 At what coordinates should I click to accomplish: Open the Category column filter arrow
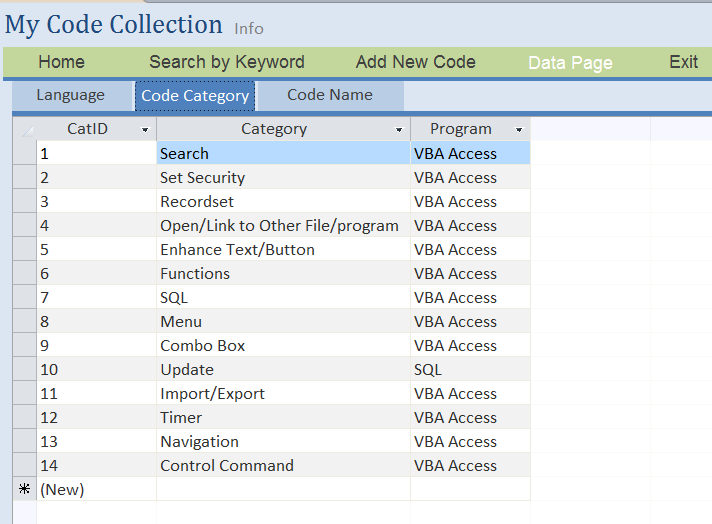[x=399, y=130]
